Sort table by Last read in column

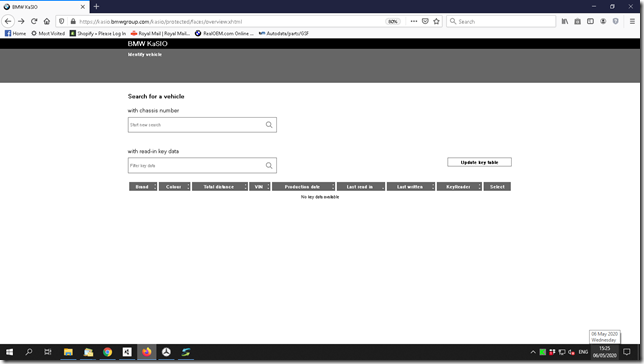pyautogui.click(x=361, y=187)
